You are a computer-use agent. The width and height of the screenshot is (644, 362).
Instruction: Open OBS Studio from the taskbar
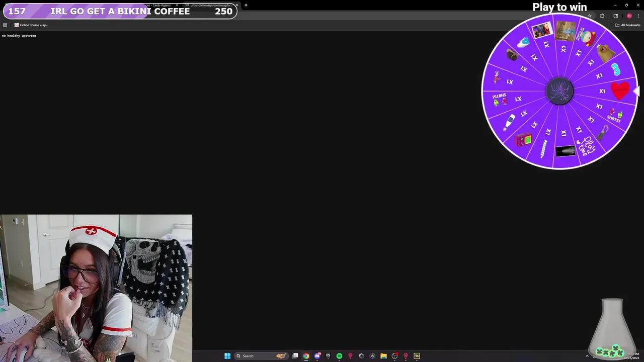point(395,356)
